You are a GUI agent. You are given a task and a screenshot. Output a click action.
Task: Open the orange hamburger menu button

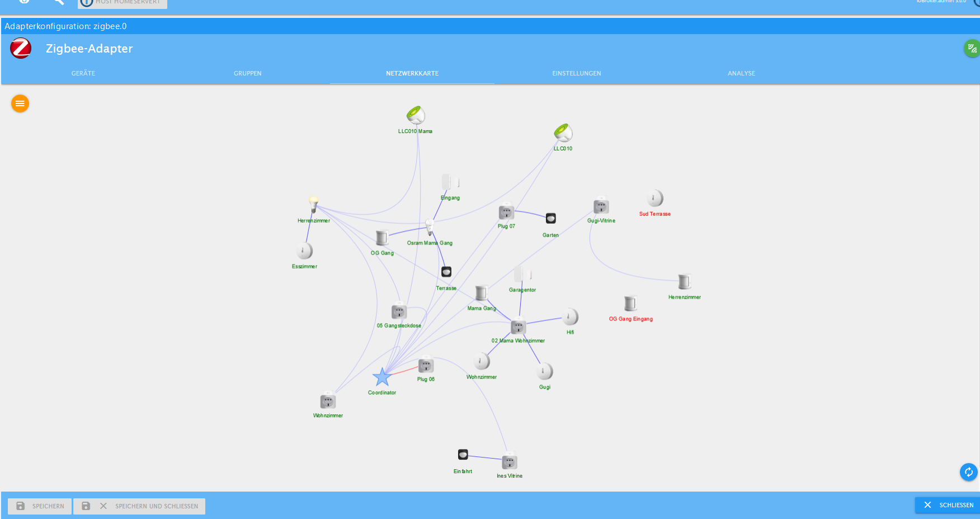click(x=20, y=103)
